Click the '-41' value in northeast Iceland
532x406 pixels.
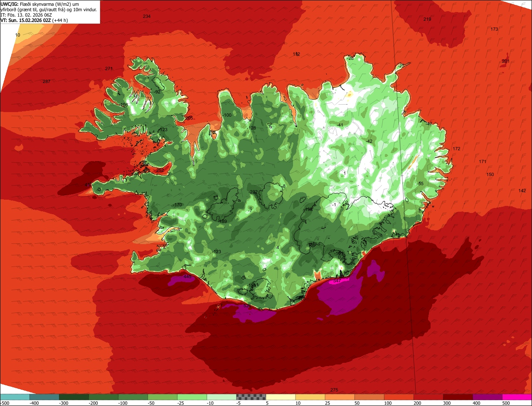tap(340, 125)
